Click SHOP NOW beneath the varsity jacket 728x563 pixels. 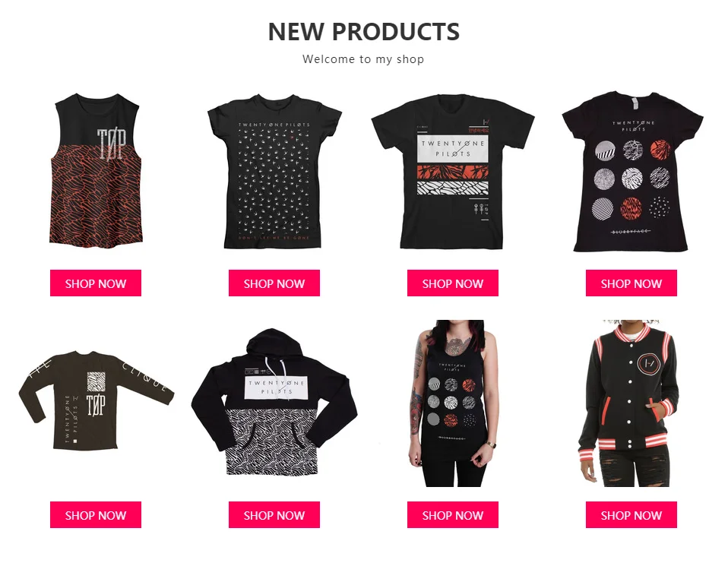tap(631, 514)
